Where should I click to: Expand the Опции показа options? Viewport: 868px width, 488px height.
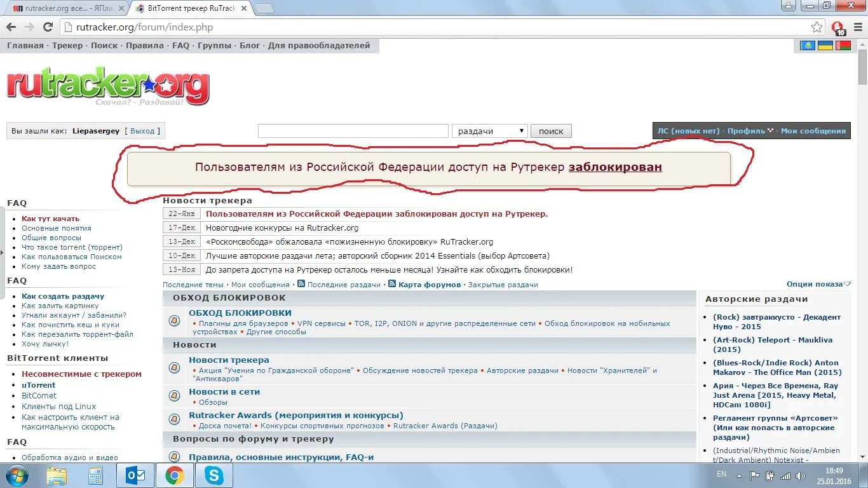coord(818,284)
